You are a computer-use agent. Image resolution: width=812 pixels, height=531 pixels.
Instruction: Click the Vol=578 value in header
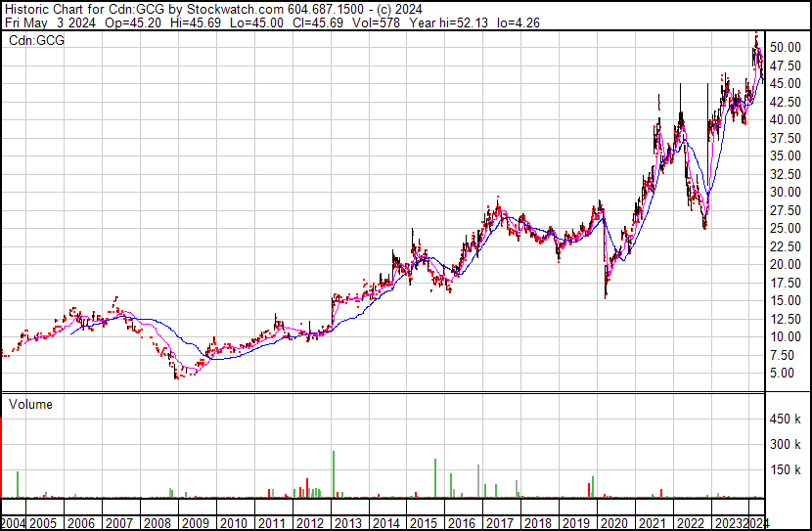pos(376,22)
